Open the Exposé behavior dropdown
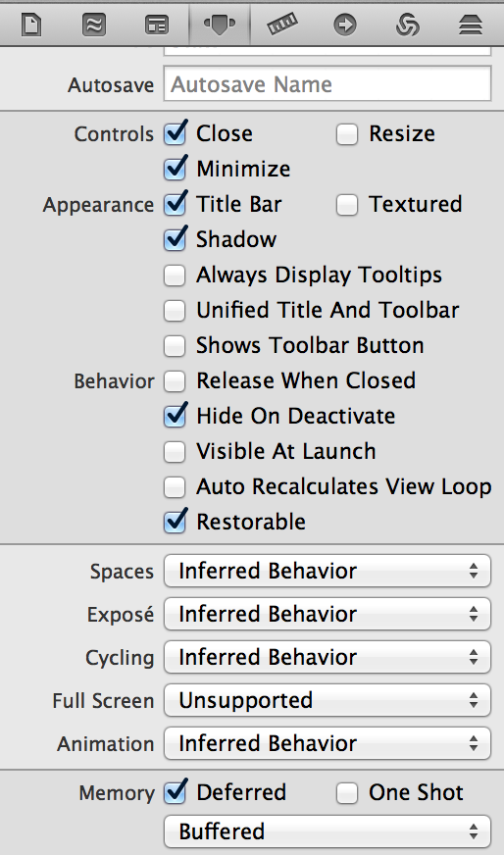504x855 pixels. click(328, 614)
